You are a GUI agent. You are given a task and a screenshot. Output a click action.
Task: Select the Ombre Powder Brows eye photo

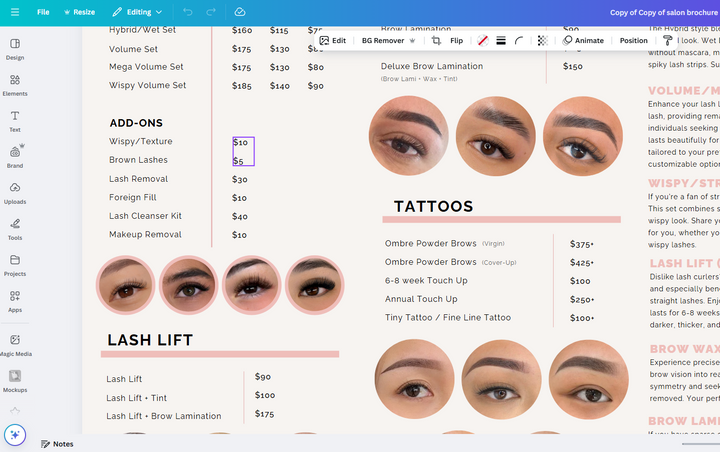pos(416,379)
